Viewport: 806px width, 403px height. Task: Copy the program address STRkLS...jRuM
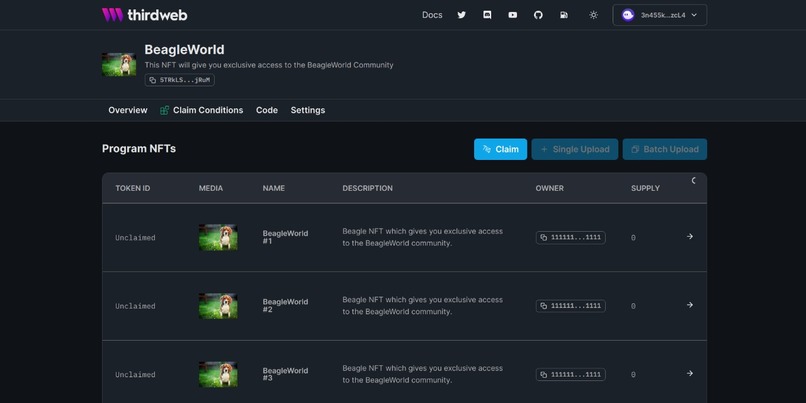(x=179, y=80)
